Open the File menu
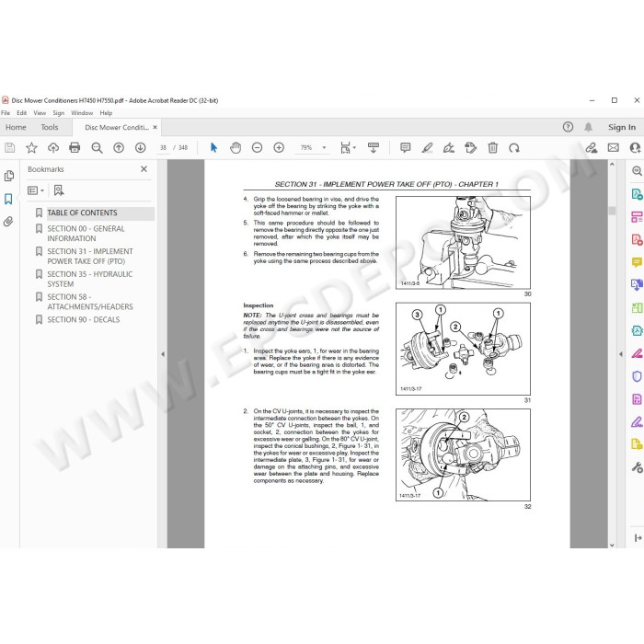Screen dimensions: 644x644 pyautogui.click(x=6, y=113)
